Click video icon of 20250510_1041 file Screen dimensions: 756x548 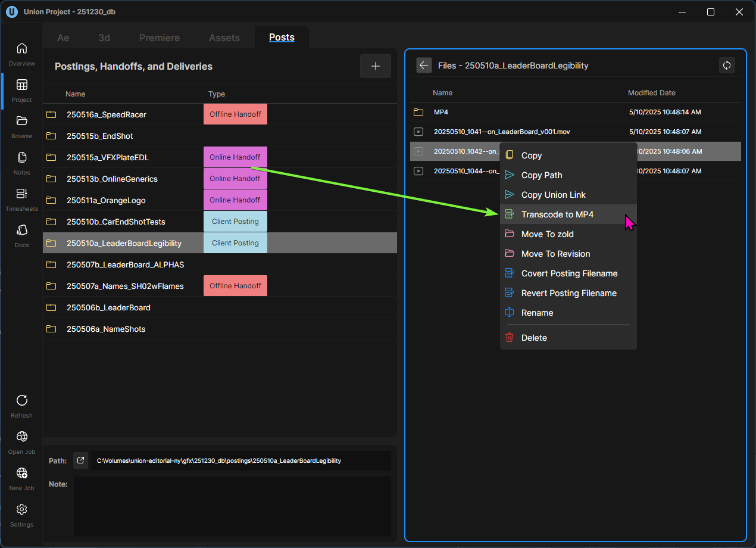tap(418, 132)
